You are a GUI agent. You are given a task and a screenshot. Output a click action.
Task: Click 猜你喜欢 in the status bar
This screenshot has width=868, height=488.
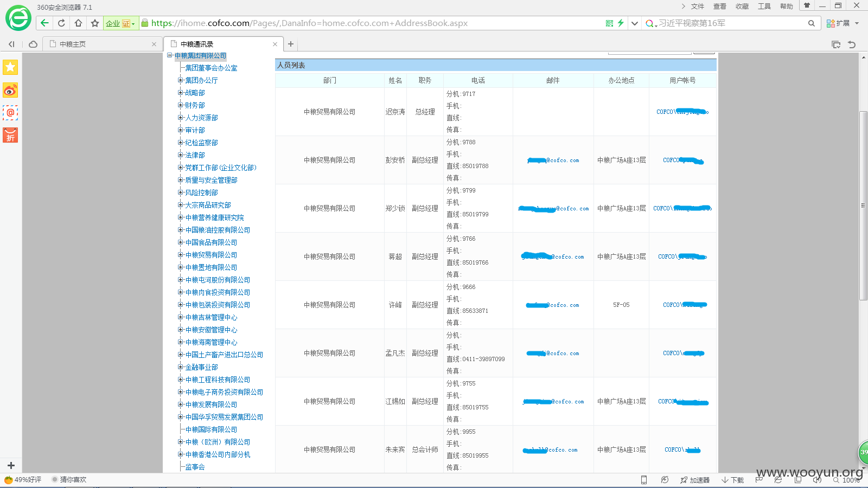click(x=69, y=480)
